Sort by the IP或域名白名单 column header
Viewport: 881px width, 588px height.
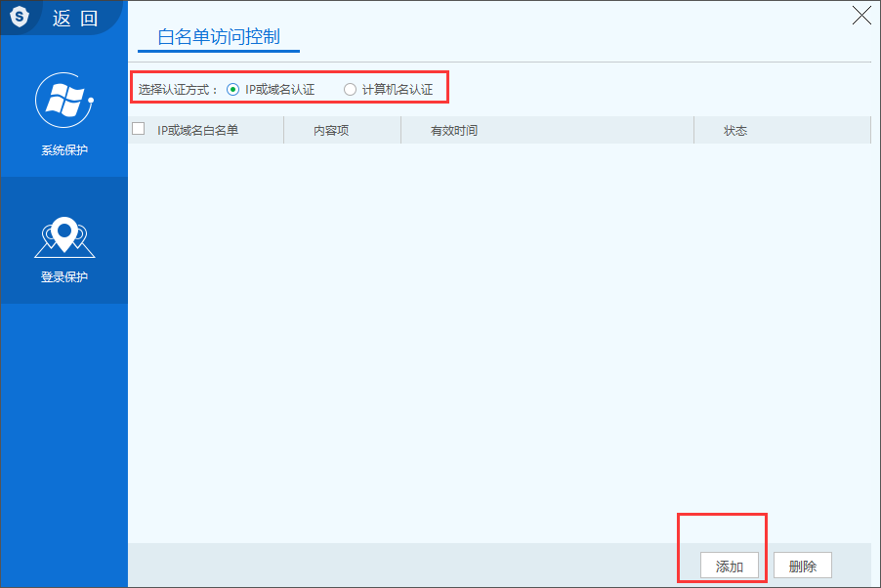(197, 130)
